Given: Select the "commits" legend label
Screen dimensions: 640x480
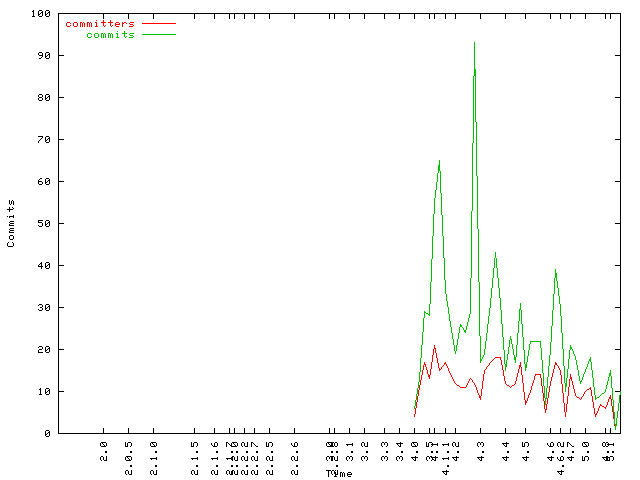Looking at the screenshot, I should pos(110,34).
